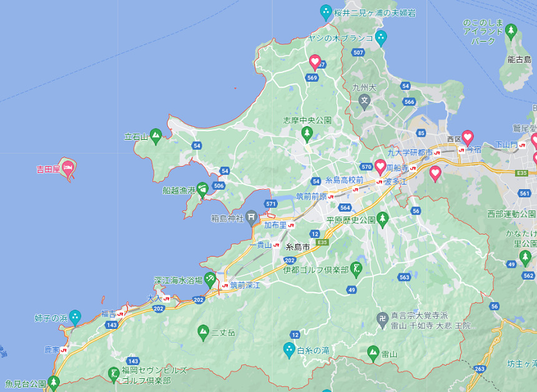The height and width of the screenshot is (392, 537).
Task: Select the 筑前深江 JR station icon
Action: pos(225,285)
